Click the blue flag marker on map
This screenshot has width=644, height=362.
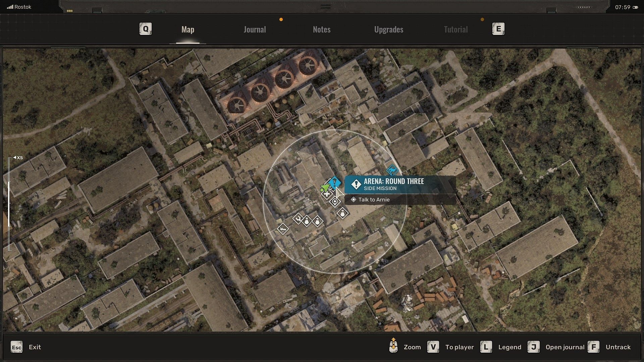[x=392, y=170]
